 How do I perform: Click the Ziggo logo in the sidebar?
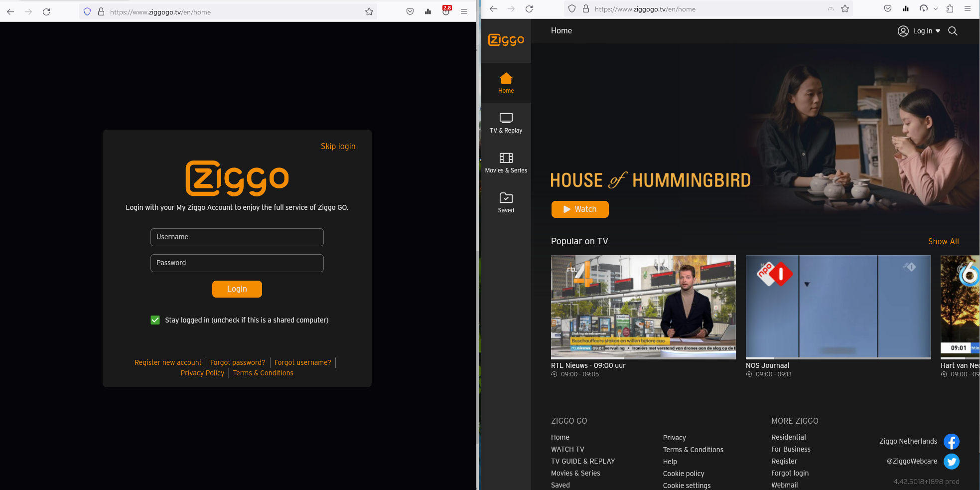506,40
